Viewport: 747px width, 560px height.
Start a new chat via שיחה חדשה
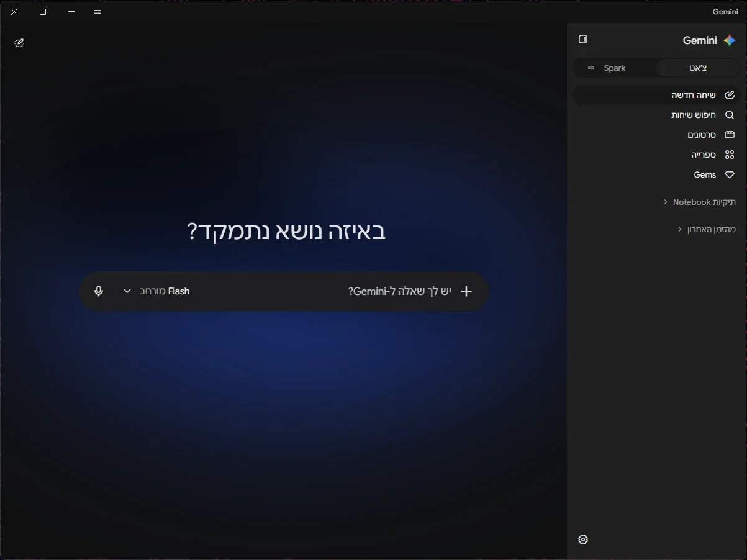(656, 95)
